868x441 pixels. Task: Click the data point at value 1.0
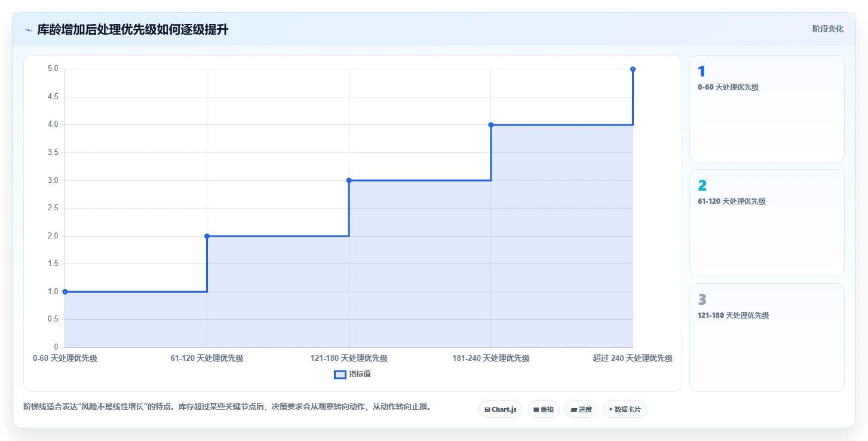click(x=65, y=292)
